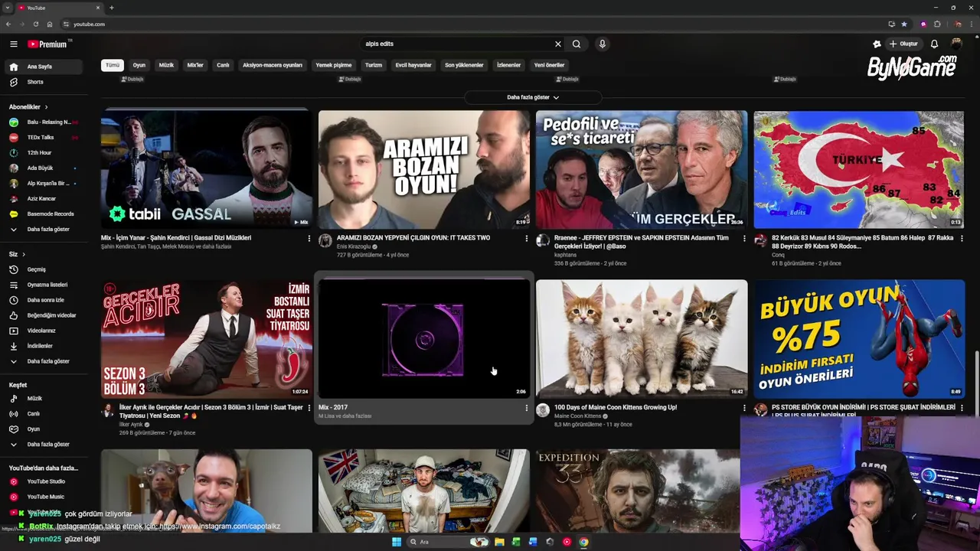Open YouTube Music from sidebar
Screen dimensions: 980x551
43,497
